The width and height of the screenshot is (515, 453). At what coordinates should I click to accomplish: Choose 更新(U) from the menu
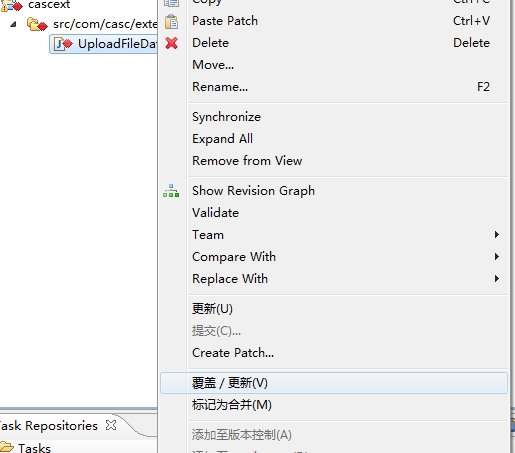tap(334, 309)
